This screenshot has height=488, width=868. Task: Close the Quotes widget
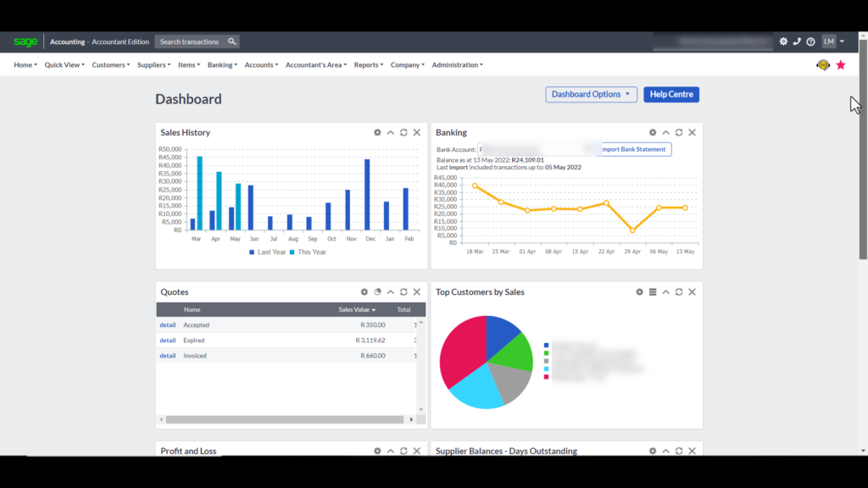[417, 292]
